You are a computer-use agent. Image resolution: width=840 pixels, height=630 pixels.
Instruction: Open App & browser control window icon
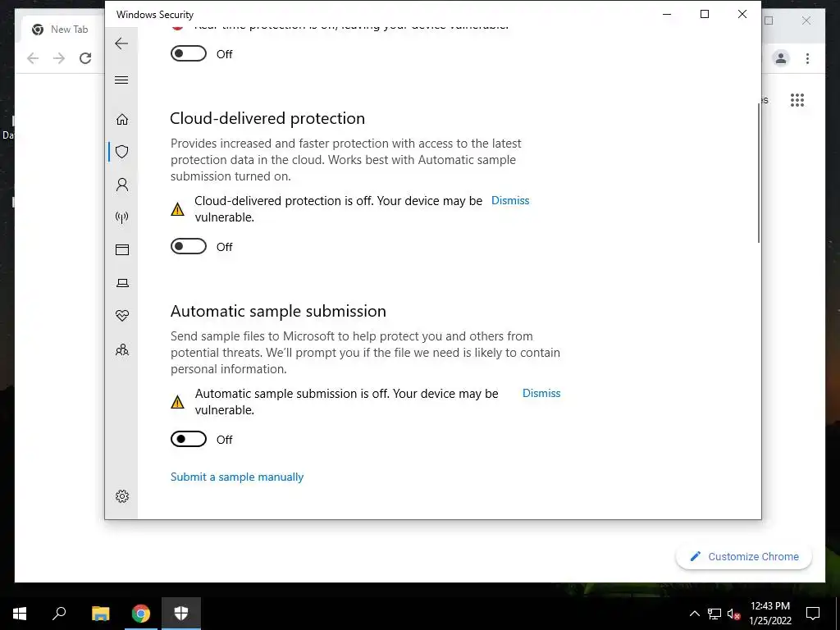pos(122,249)
